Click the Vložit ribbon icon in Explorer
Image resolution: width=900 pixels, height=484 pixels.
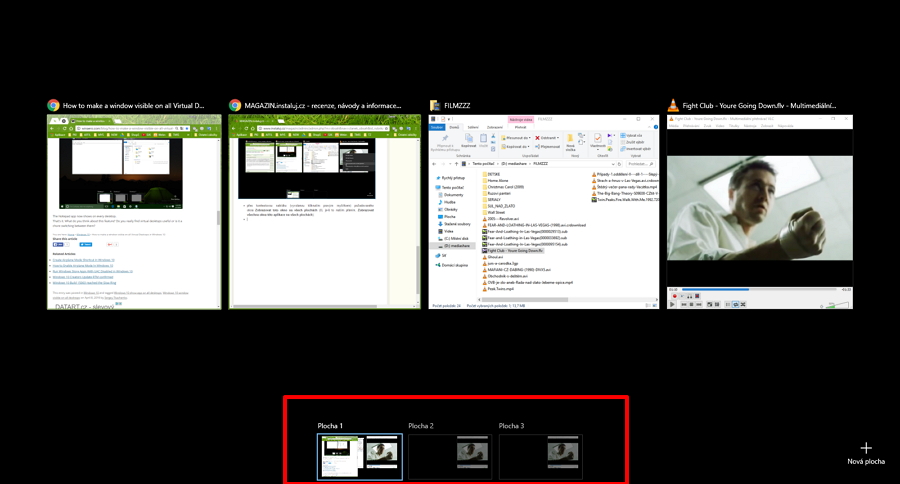pos(483,141)
